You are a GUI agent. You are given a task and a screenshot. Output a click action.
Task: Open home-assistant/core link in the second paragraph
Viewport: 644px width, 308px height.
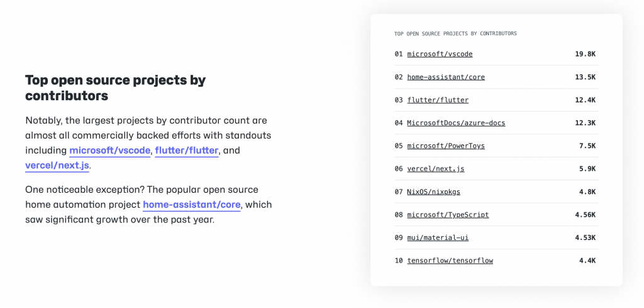point(192,205)
